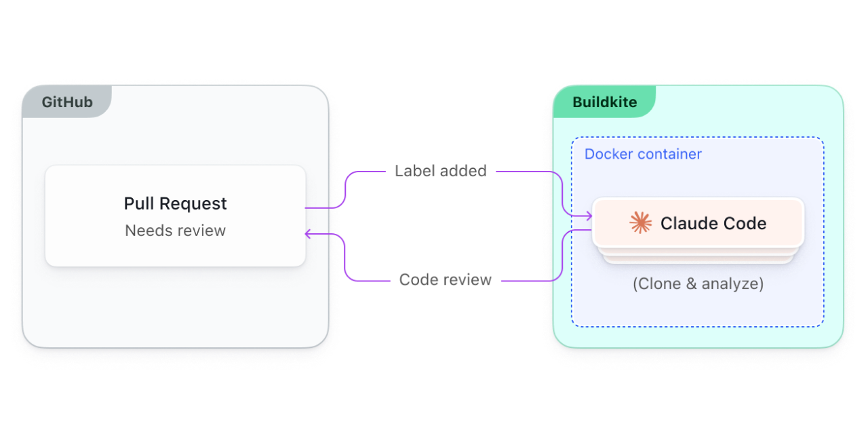The image size is (868, 434).
Task: Toggle the Label added flow
Action: [x=440, y=171]
